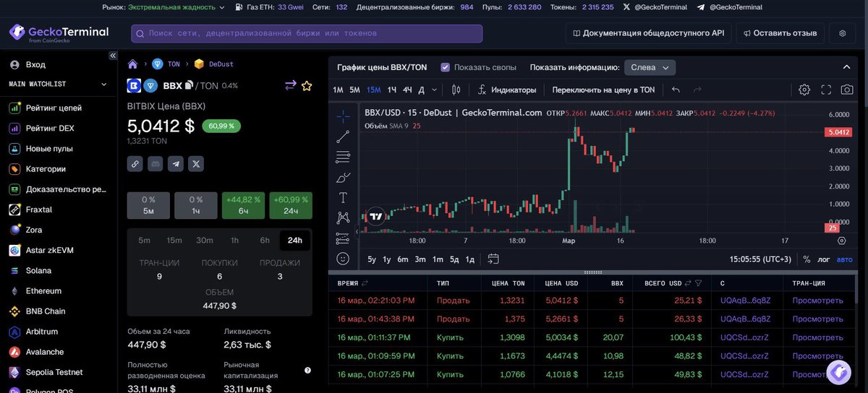Click the GeckoTerminal logo

click(x=59, y=33)
